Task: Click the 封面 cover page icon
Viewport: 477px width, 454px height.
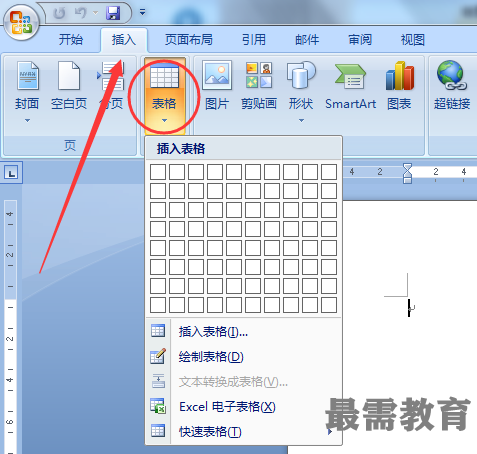Action: [x=28, y=76]
